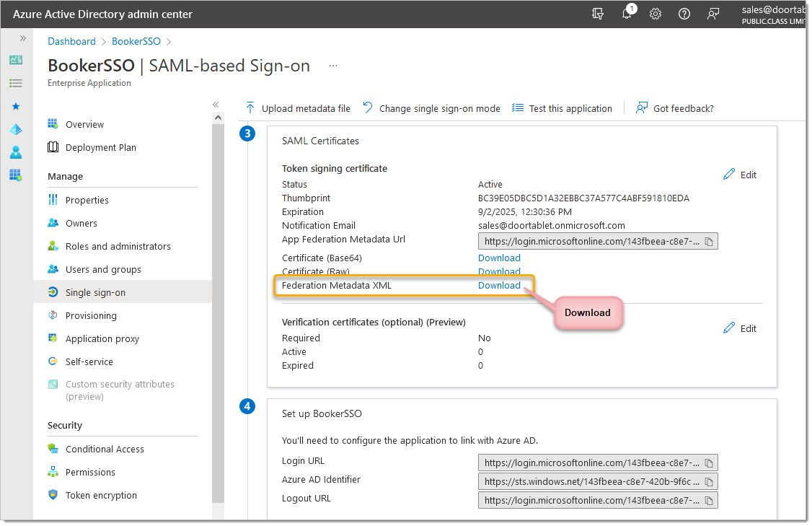Download the Certificate (Base64)
The image size is (812, 526).
(x=499, y=258)
